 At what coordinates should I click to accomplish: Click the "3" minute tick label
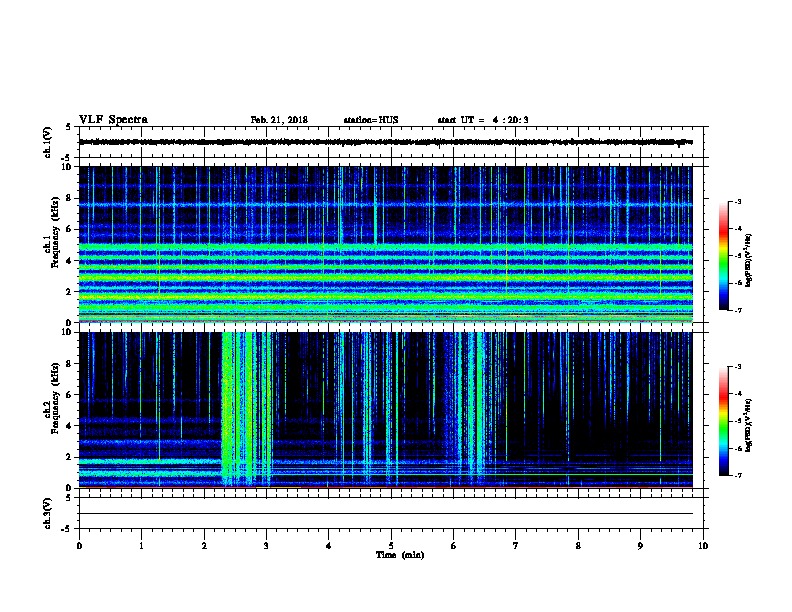pyautogui.click(x=266, y=546)
